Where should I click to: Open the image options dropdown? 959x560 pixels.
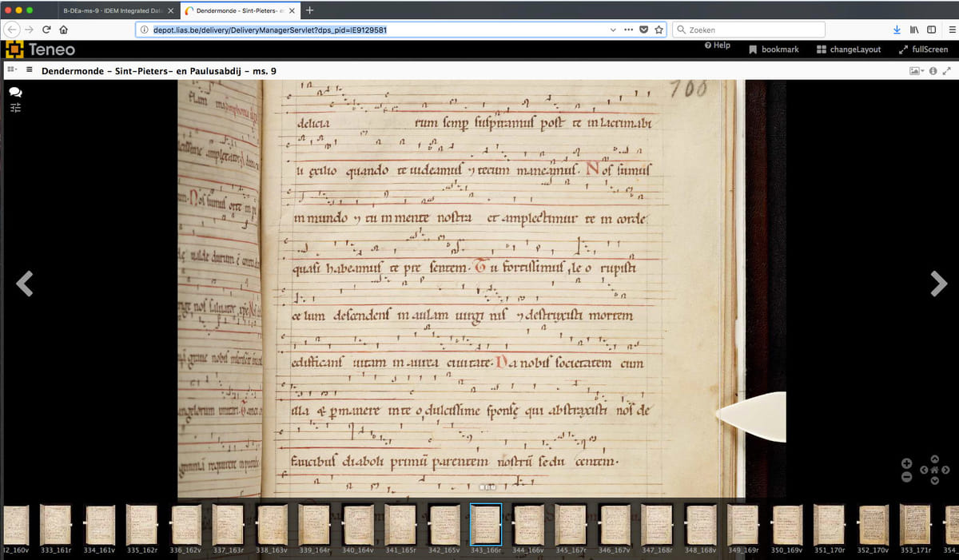[x=917, y=71]
